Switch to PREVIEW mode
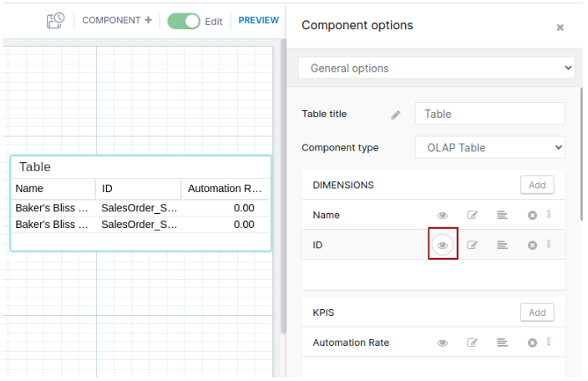 click(x=258, y=20)
